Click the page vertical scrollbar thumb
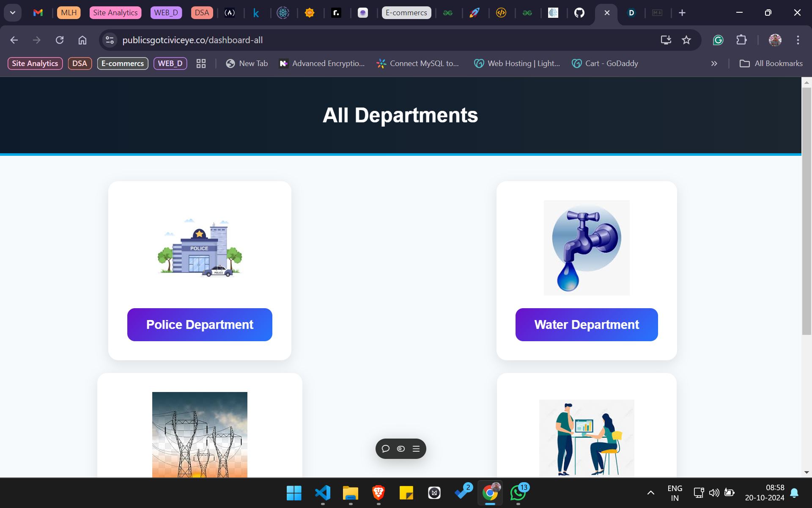 807,212
